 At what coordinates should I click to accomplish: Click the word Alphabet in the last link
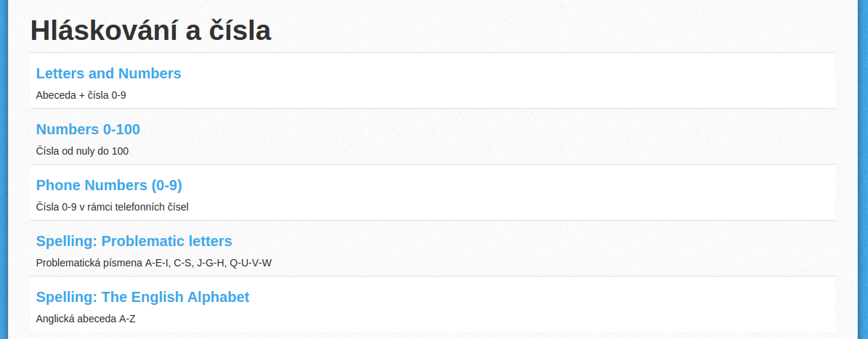218,297
